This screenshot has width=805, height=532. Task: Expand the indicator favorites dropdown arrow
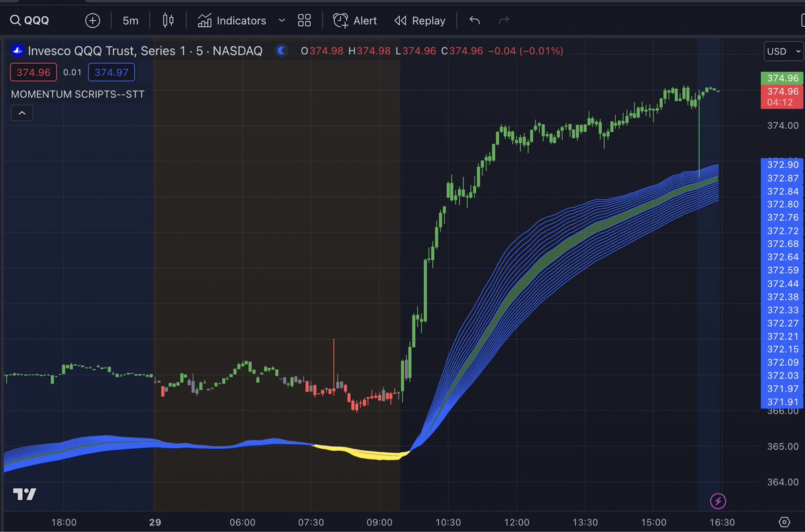pyautogui.click(x=281, y=21)
